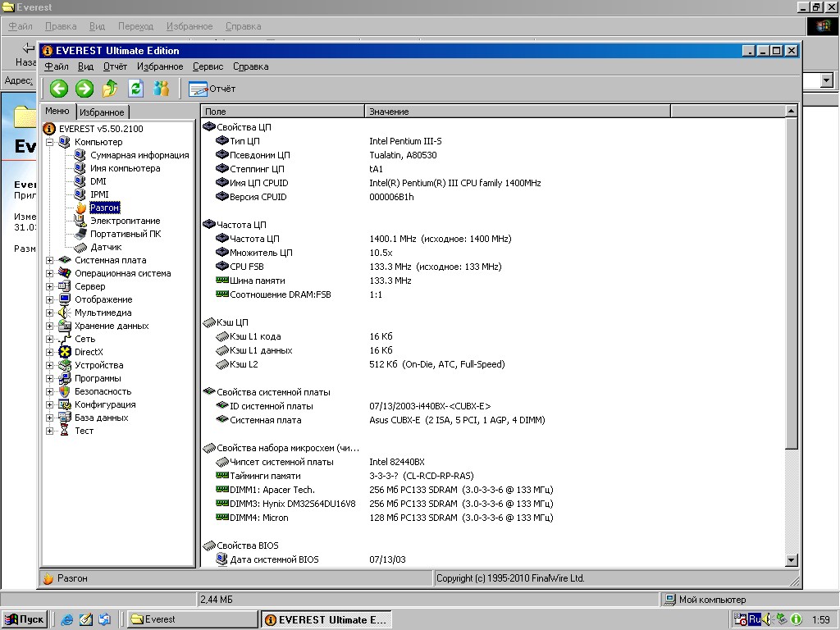Click the Пуск start button

pos(25,619)
